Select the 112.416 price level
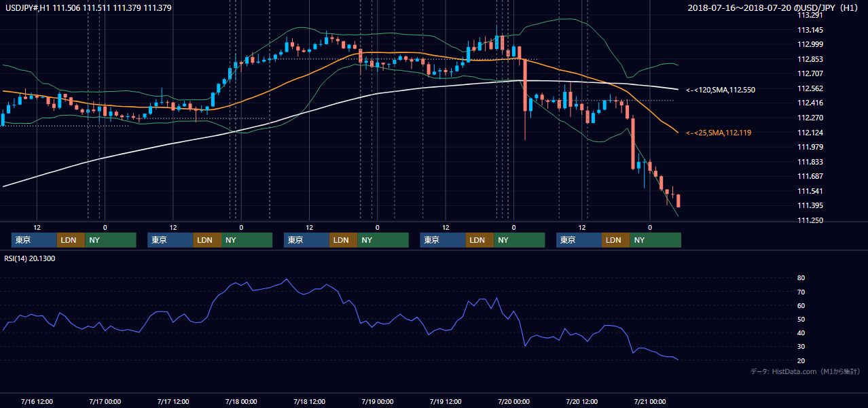 [x=810, y=103]
